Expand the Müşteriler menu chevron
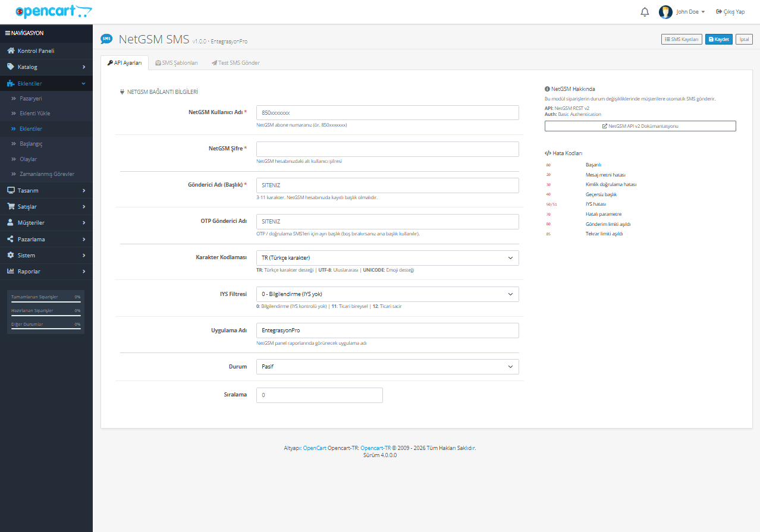Viewport: 760px width, 532px height. click(x=84, y=222)
